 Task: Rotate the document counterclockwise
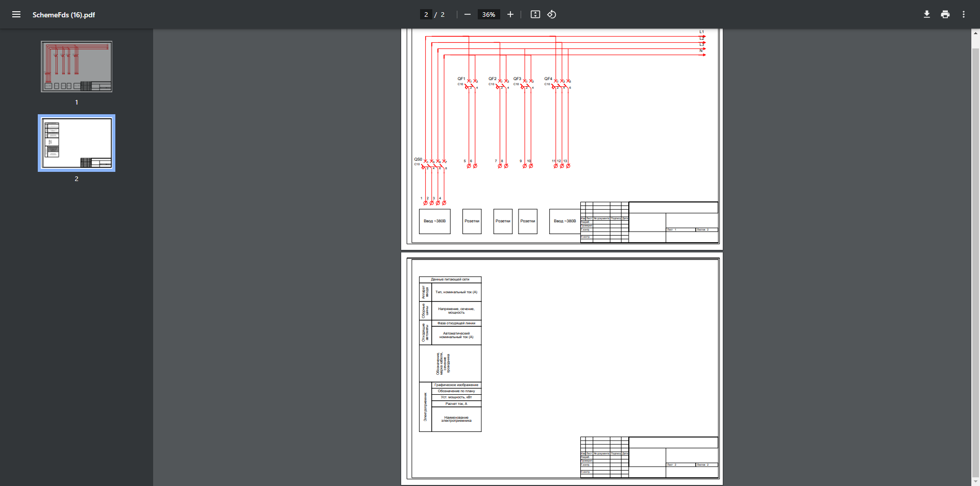click(x=552, y=14)
